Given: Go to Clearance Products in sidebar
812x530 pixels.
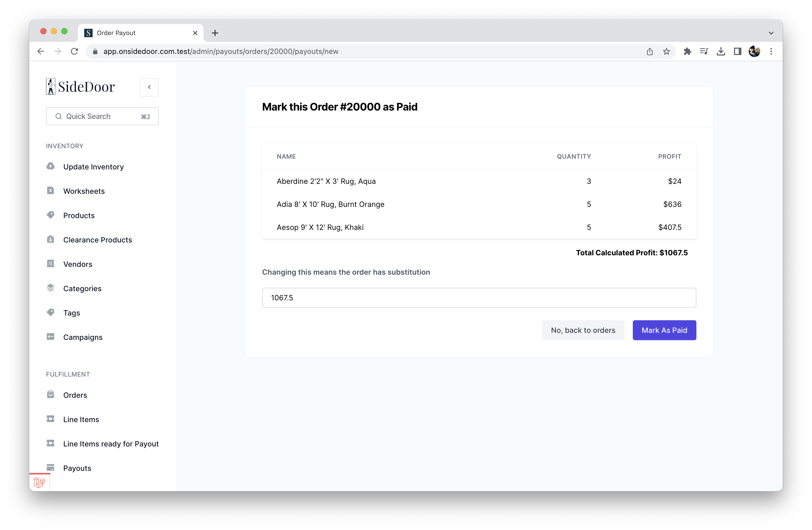Looking at the screenshot, I should (97, 240).
